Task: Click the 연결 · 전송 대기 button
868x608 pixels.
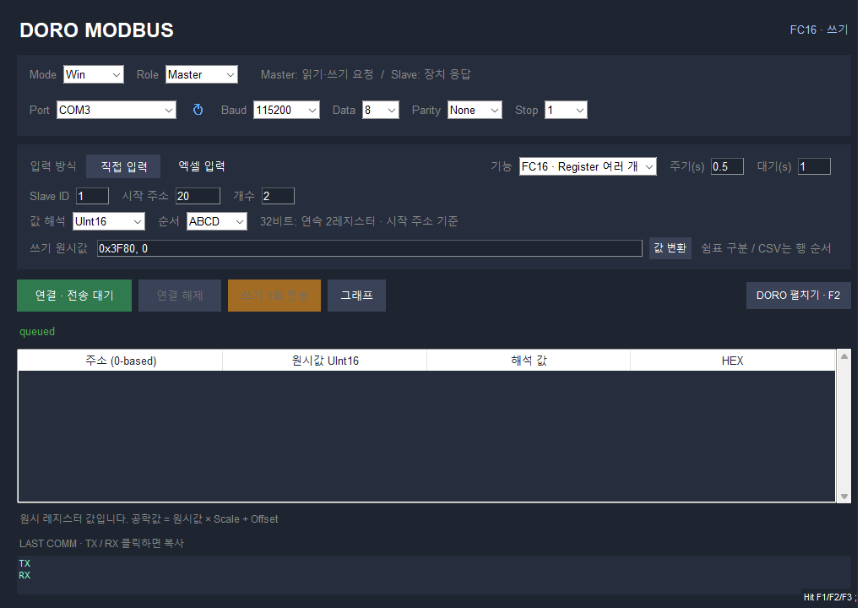Action: [x=74, y=296]
